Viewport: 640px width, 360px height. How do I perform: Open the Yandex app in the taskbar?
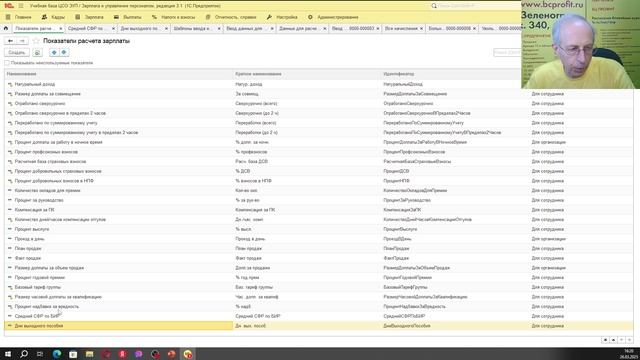[x=122, y=354]
